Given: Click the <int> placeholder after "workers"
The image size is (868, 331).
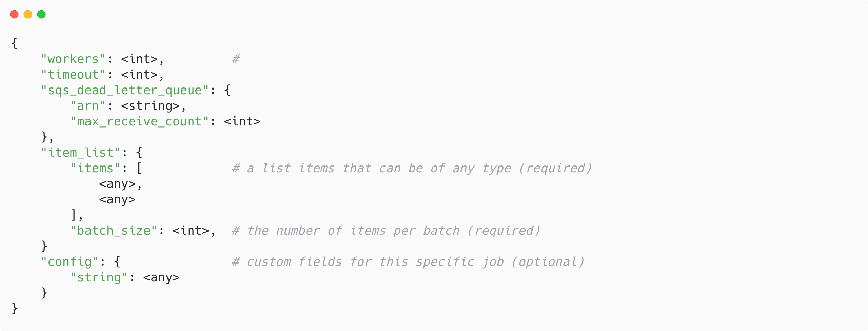Looking at the screenshot, I should [x=139, y=59].
